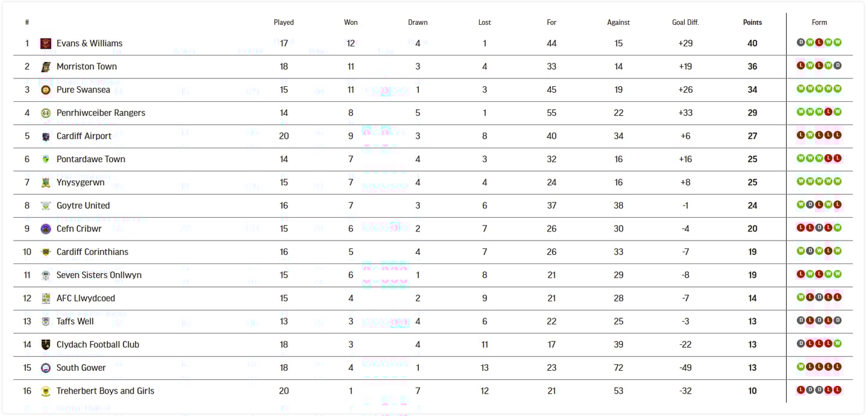Click the Form column header
868x416 pixels.
[819, 22]
